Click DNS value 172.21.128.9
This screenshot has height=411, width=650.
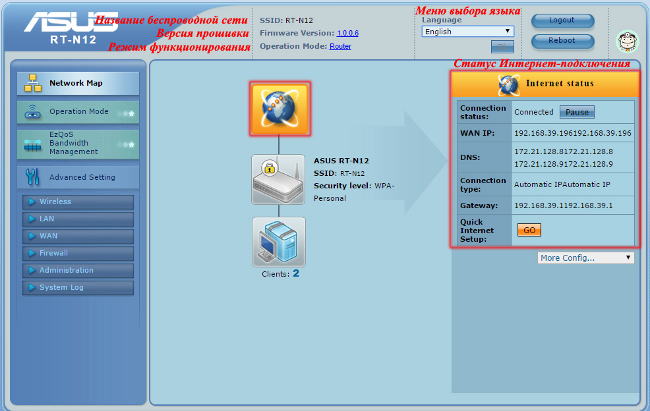tap(563, 164)
